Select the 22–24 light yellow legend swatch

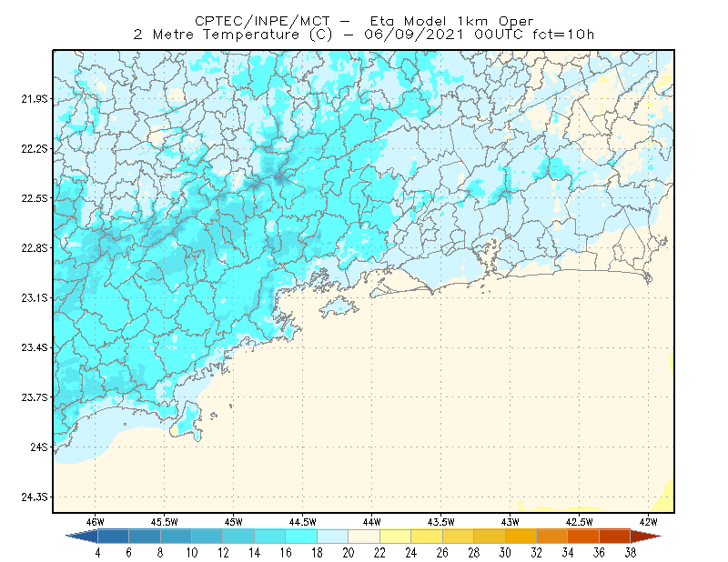396,537
